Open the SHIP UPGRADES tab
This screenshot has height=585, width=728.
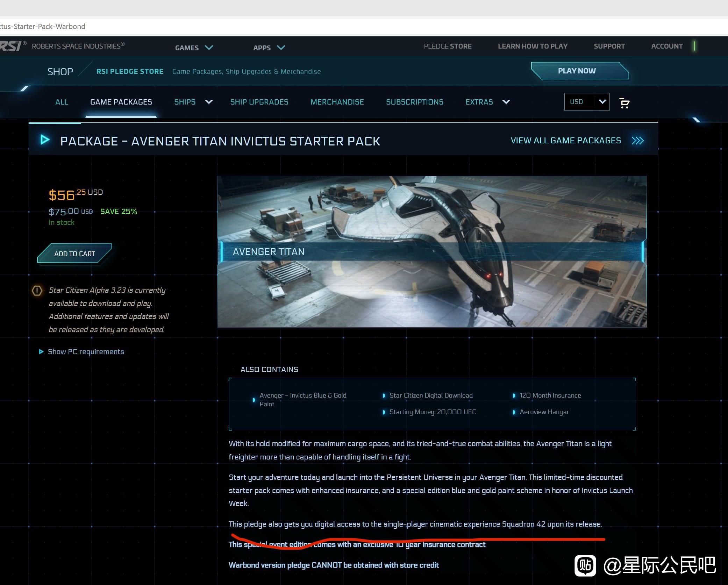click(x=259, y=102)
